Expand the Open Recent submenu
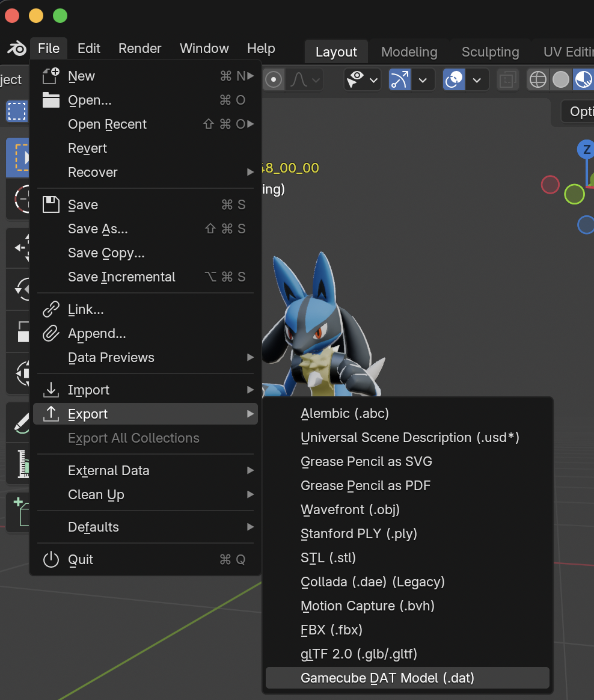594x700 pixels. [145, 124]
